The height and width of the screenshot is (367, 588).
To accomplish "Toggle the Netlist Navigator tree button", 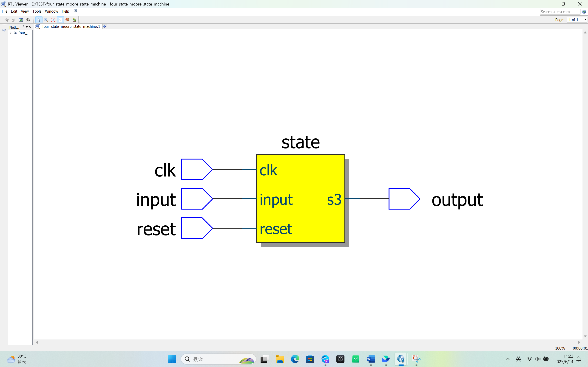I will (60, 20).
